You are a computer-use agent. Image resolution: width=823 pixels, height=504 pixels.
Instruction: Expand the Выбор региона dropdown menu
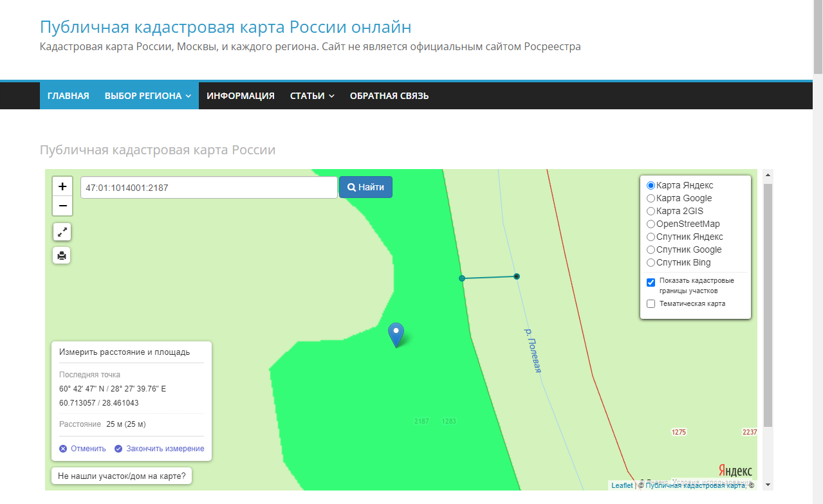coord(148,96)
